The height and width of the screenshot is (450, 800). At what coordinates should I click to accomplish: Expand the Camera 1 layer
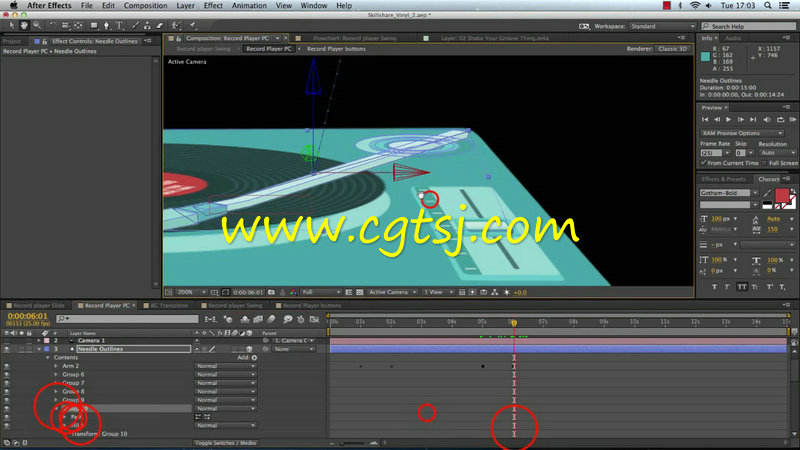tap(39, 340)
